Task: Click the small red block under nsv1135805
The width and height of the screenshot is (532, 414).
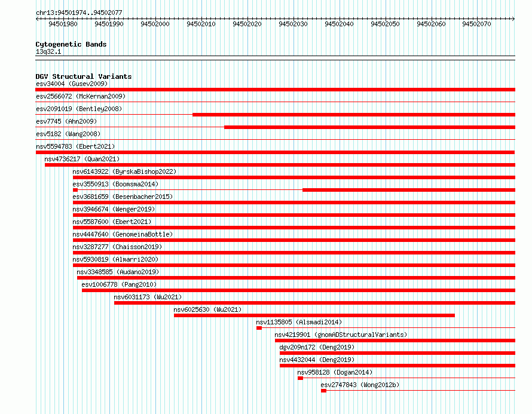Action: [259, 328]
